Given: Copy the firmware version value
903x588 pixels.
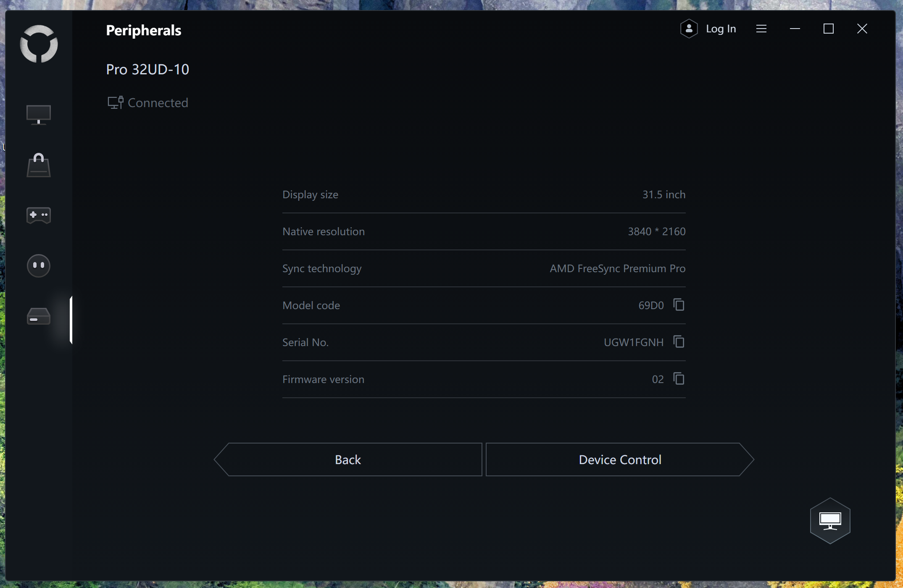Looking at the screenshot, I should click(x=679, y=379).
